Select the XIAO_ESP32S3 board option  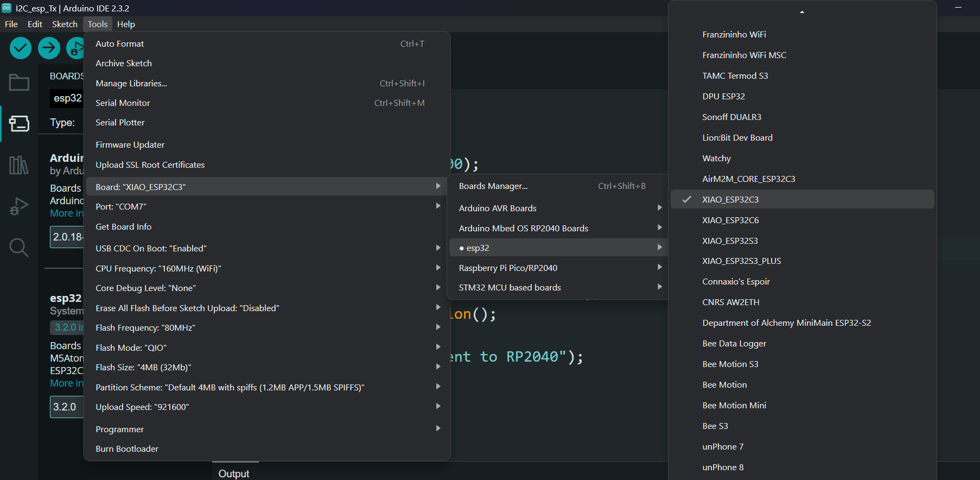tap(730, 241)
